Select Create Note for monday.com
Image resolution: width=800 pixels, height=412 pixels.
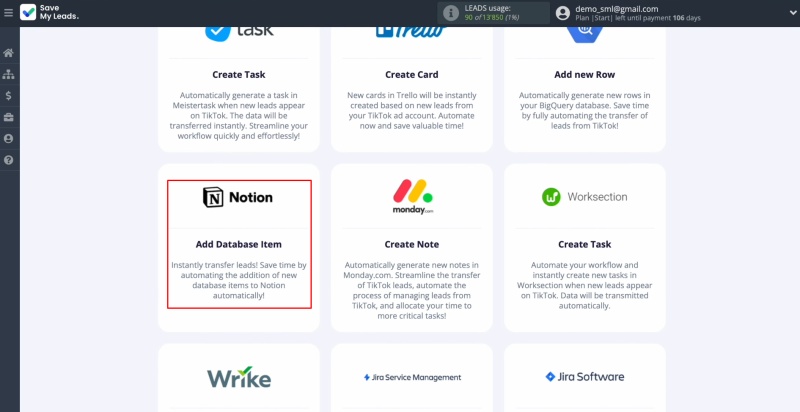click(412, 244)
